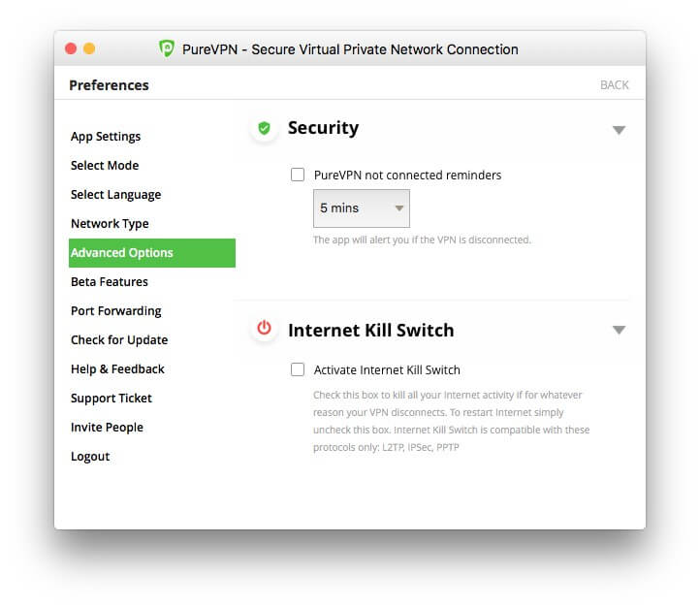This screenshot has height=607, width=700.
Task: Open App Settings in sidebar
Action: point(106,137)
